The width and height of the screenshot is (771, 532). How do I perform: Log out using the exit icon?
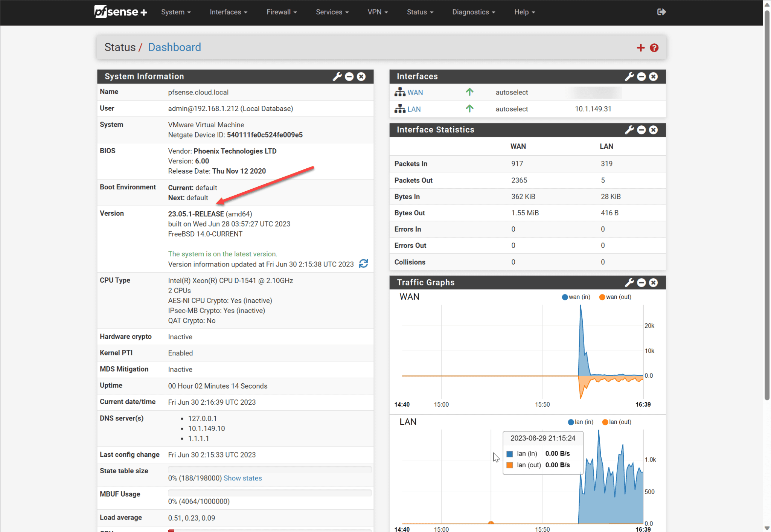tap(661, 12)
